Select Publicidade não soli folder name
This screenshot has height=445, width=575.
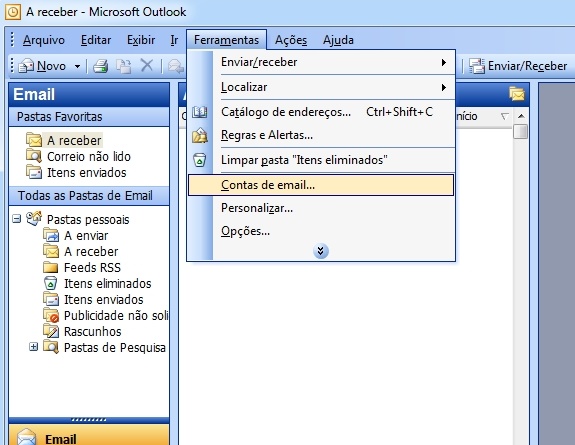click(x=116, y=315)
